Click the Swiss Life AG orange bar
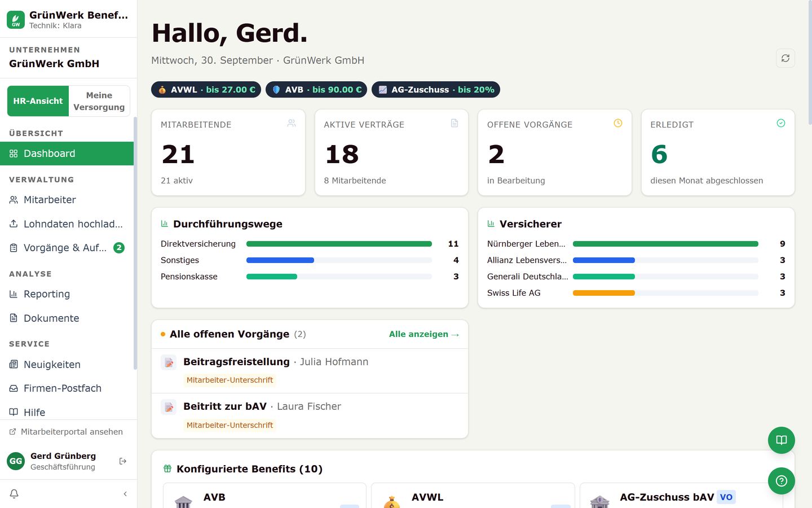 (x=604, y=293)
